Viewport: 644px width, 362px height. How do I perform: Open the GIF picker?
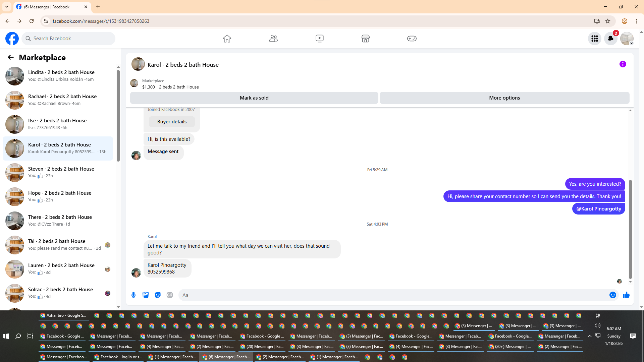tap(170, 295)
